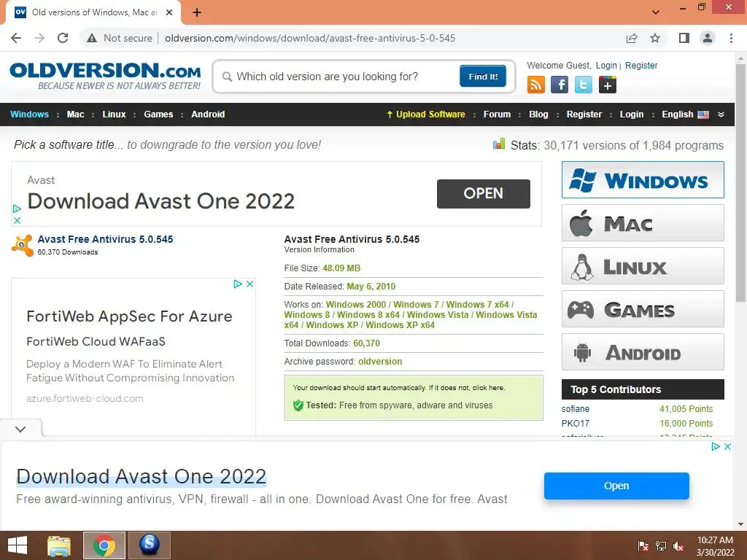Click the plus share icon

(x=608, y=85)
